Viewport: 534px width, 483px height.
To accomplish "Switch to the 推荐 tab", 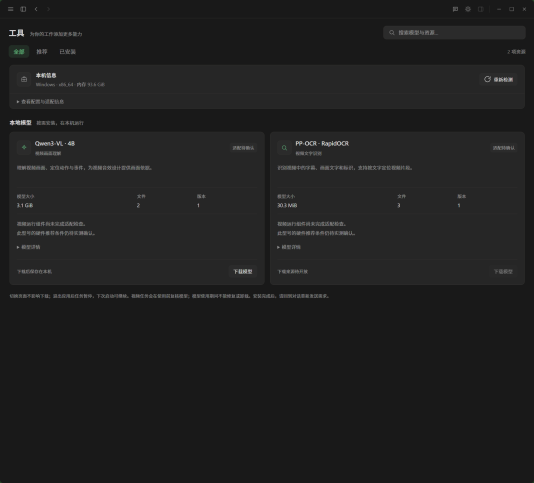I will coord(42,52).
